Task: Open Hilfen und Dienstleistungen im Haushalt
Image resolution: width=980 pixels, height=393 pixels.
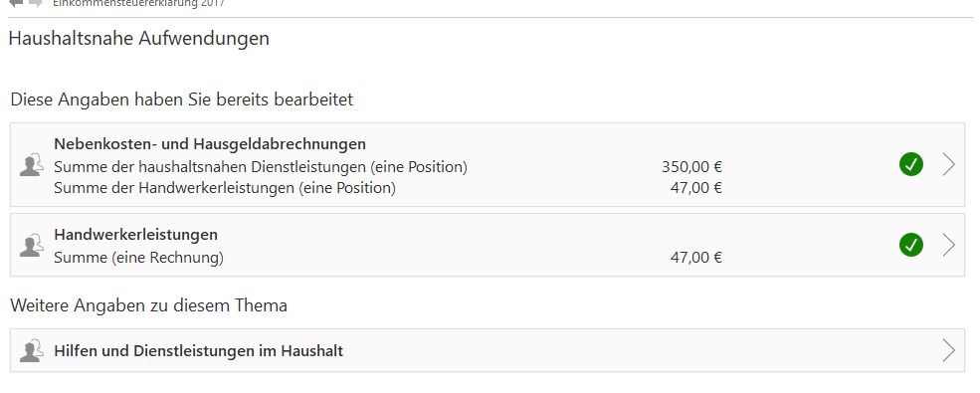Action: (199, 350)
